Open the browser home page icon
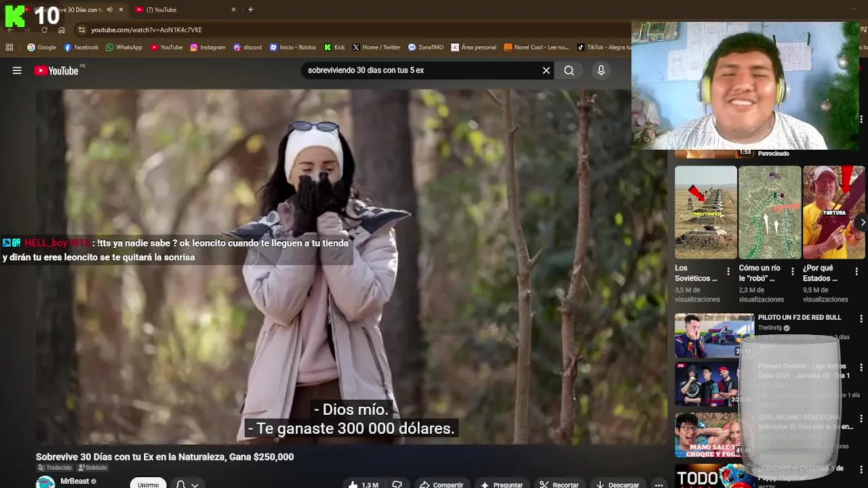868x488 pixels. 61,30
